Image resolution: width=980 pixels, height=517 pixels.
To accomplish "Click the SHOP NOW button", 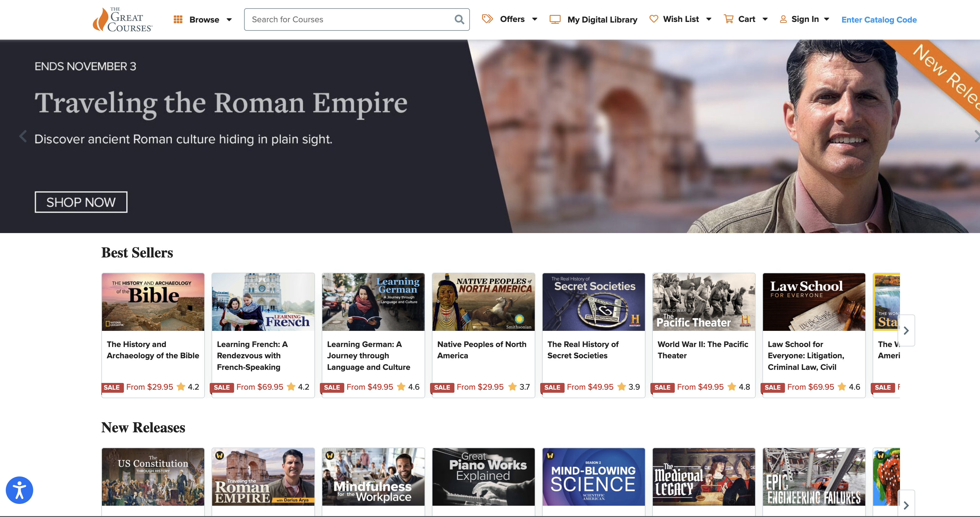I will (81, 202).
